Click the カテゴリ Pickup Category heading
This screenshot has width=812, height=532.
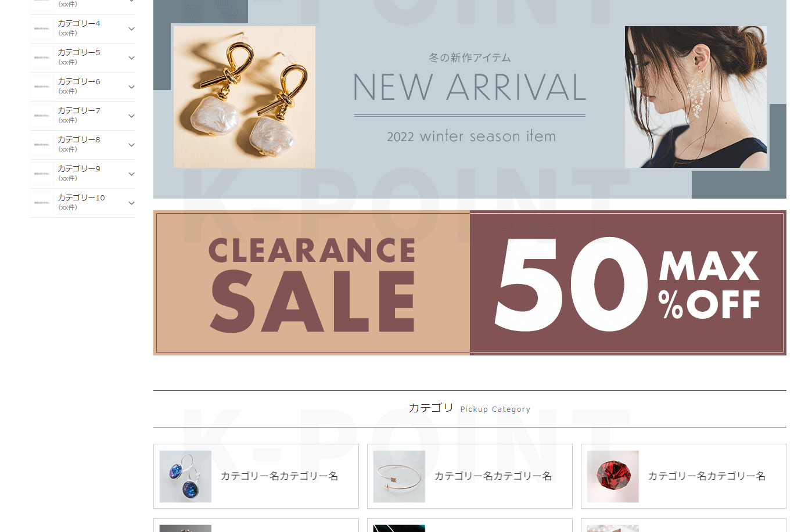[x=469, y=408]
